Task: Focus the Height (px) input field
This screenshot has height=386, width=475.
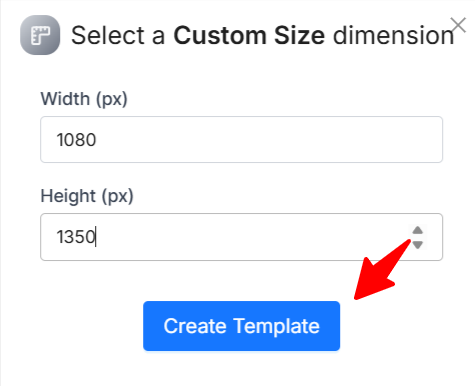Action: tap(241, 237)
